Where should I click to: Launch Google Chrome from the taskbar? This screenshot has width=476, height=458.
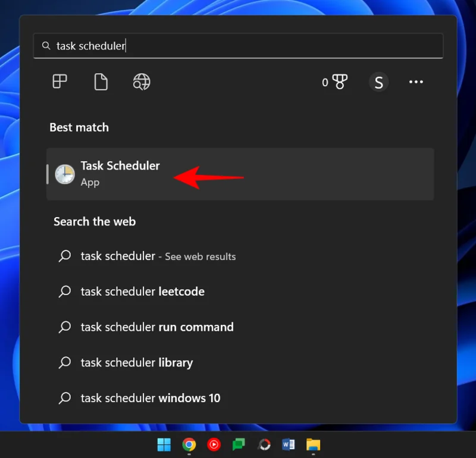(189, 445)
